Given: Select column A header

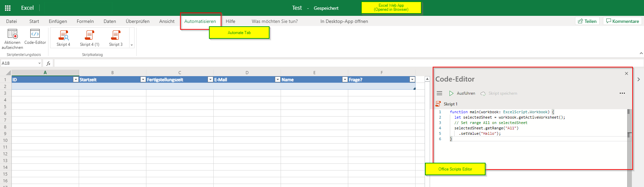Looking at the screenshot, I should pyautogui.click(x=45, y=72).
